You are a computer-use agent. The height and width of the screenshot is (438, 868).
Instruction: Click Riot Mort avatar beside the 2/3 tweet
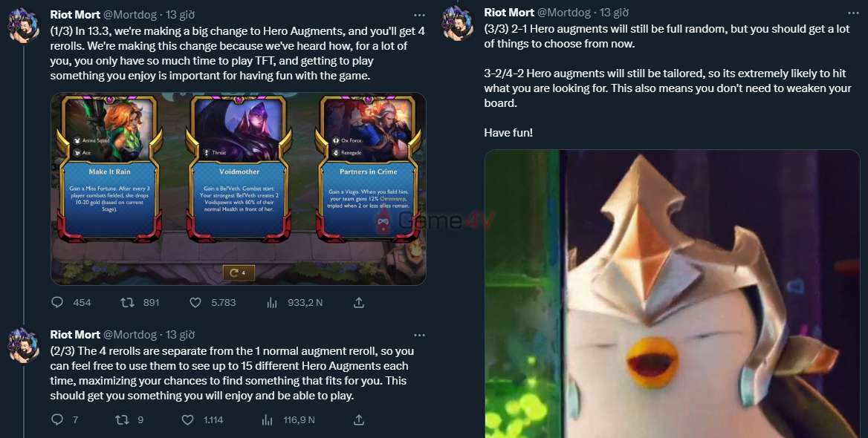23,345
